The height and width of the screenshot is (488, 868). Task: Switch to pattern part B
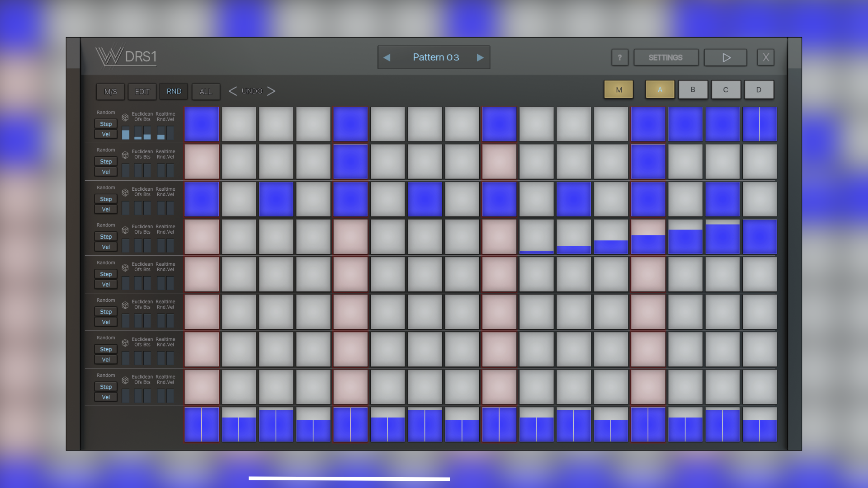coord(693,89)
